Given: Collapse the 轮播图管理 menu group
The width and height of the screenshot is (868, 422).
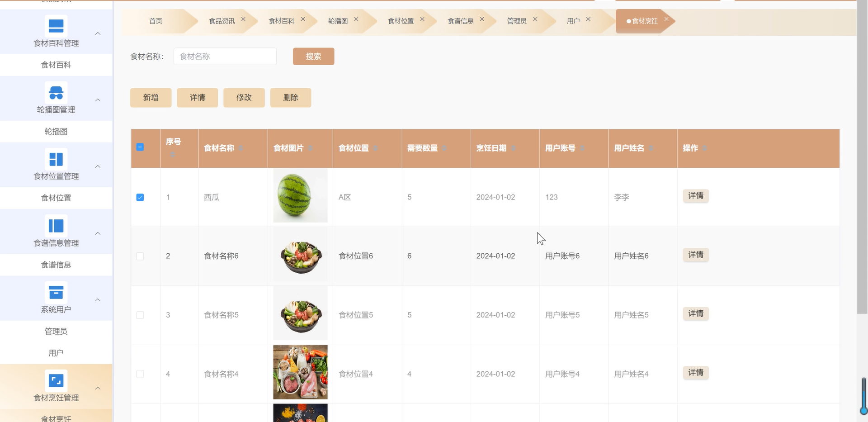Looking at the screenshot, I should [x=98, y=100].
